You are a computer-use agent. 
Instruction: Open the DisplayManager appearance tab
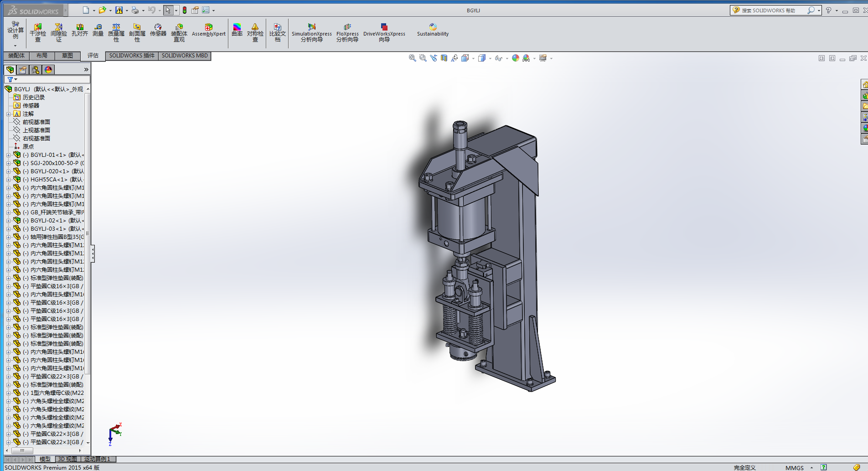(48, 70)
